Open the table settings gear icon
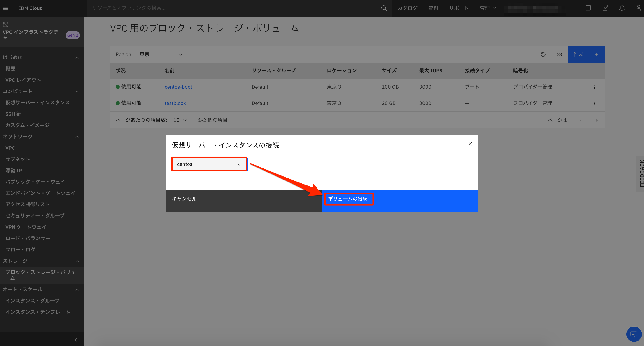644x346 pixels. 560,54
